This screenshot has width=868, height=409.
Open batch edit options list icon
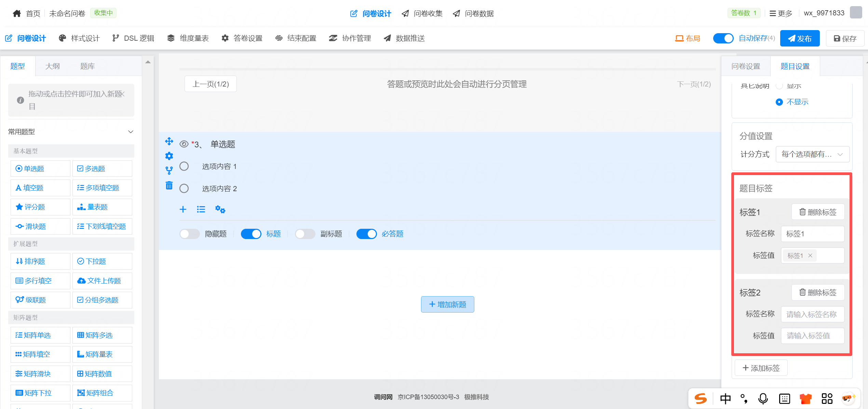pyautogui.click(x=201, y=209)
